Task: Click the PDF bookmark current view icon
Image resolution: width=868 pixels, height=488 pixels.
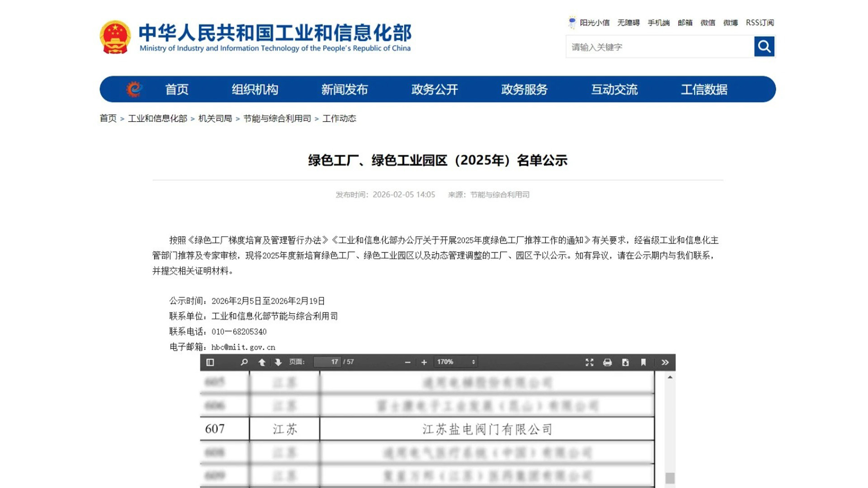Action: click(643, 362)
